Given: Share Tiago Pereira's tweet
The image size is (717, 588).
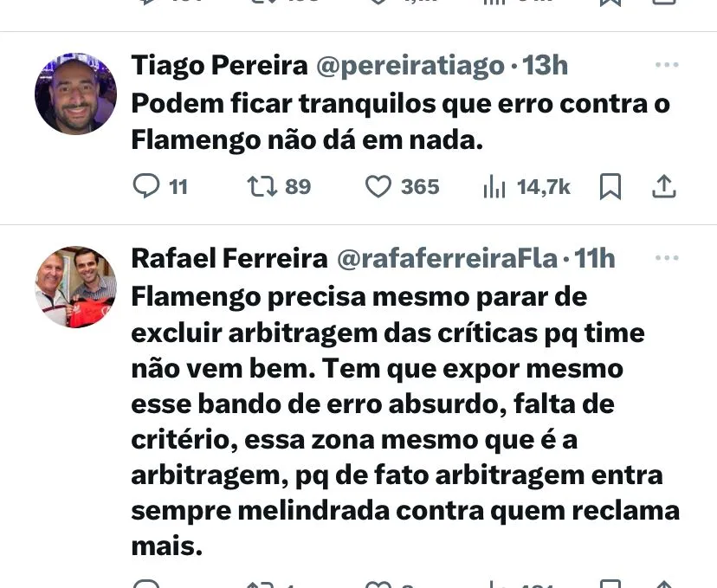Looking at the screenshot, I should [664, 186].
